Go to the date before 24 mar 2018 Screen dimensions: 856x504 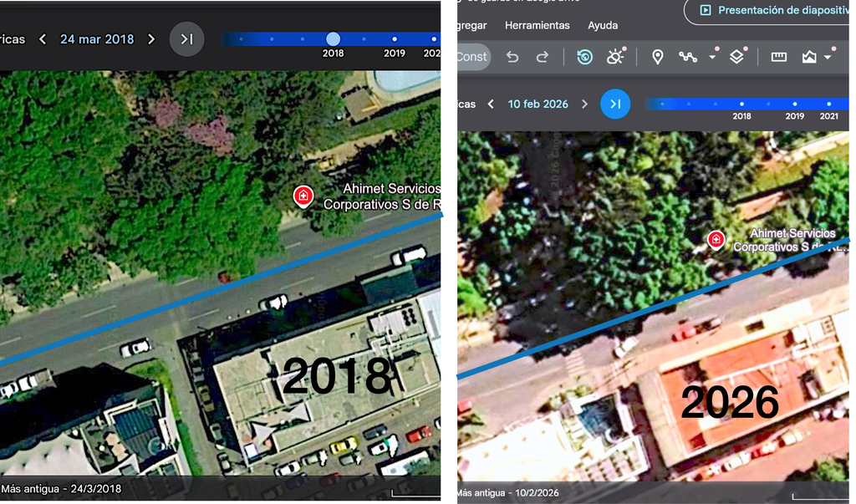(x=43, y=39)
